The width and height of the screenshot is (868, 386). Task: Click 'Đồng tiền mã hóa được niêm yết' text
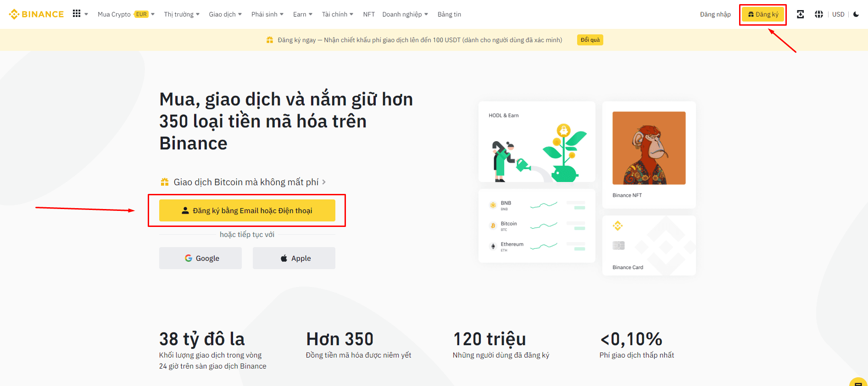click(359, 355)
